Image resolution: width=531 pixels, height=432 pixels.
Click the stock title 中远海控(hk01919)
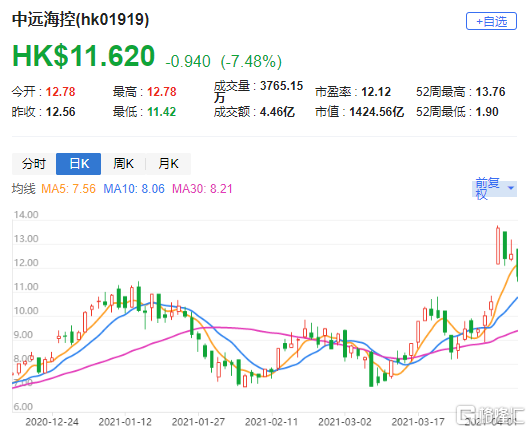tap(81, 19)
